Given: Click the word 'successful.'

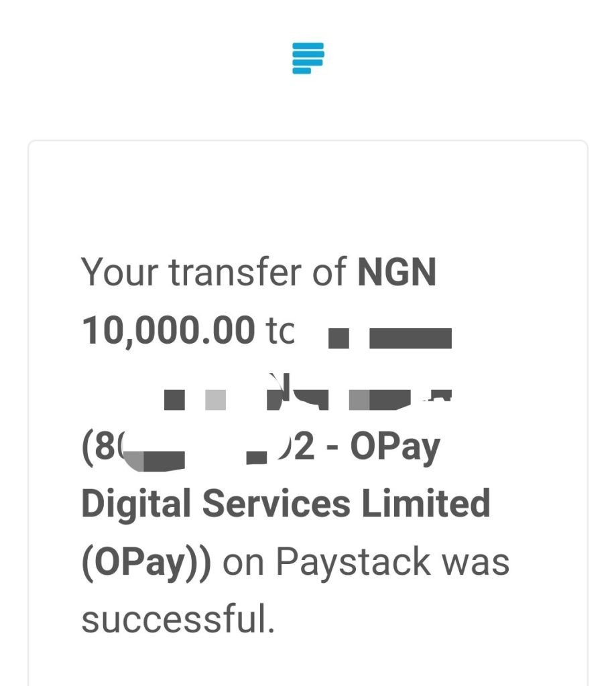Looking at the screenshot, I should (178, 619).
